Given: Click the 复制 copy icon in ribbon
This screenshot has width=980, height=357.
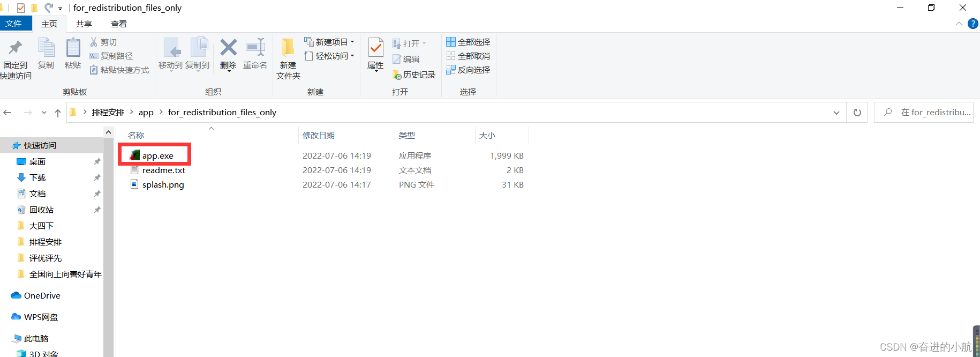Looking at the screenshot, I should click(x=46, y=48).
